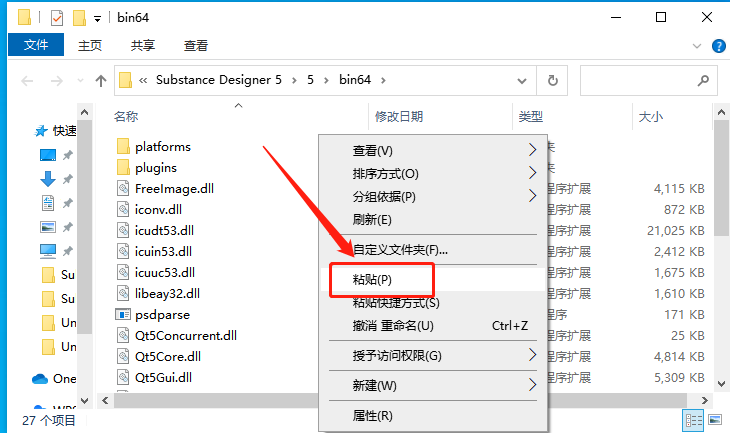Go forward with the right arrow button
The width and height of the screenshot is (730, 433).
(x=57, y=81)
